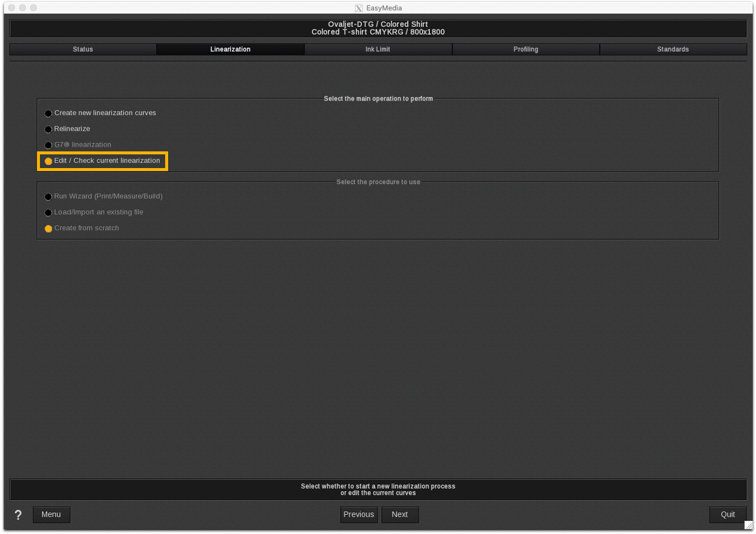Click the Ovaljet-DTG Colored Shirt header bar
Screen dimensions: 756x534
tap(378, 28)
